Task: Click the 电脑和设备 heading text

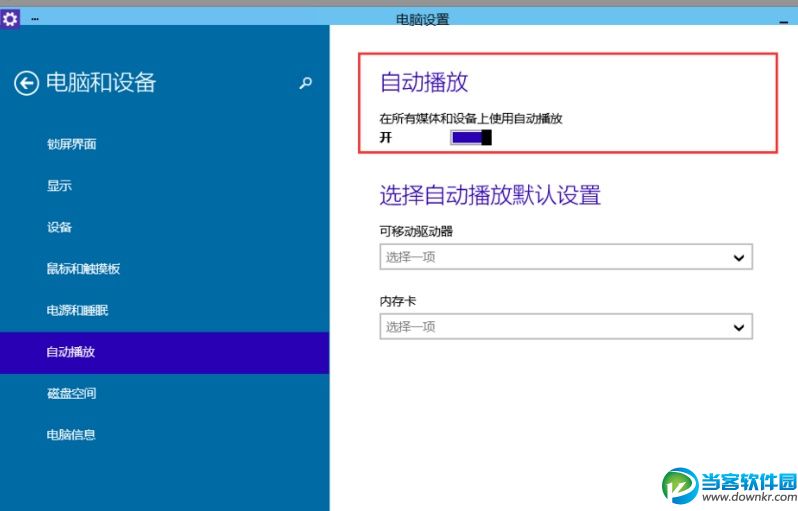Action: point(101,82)
